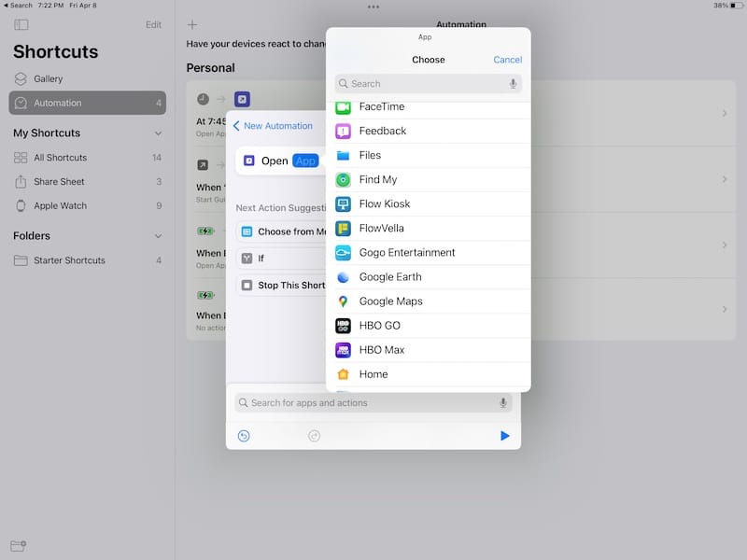The image size is (747, 560).
Task: Tap the Google Earth app icon
Action: click(343, 276)
